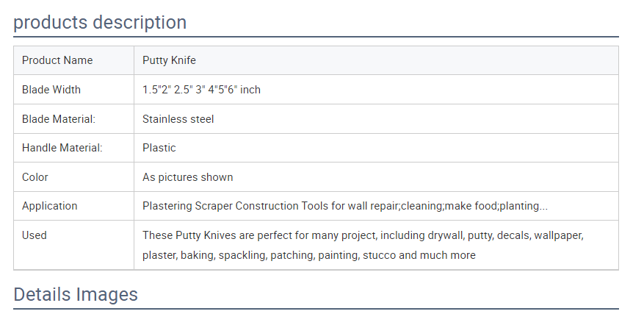
Task: Click the 'make food;planting...' text
Action: [x=496, y=206]
